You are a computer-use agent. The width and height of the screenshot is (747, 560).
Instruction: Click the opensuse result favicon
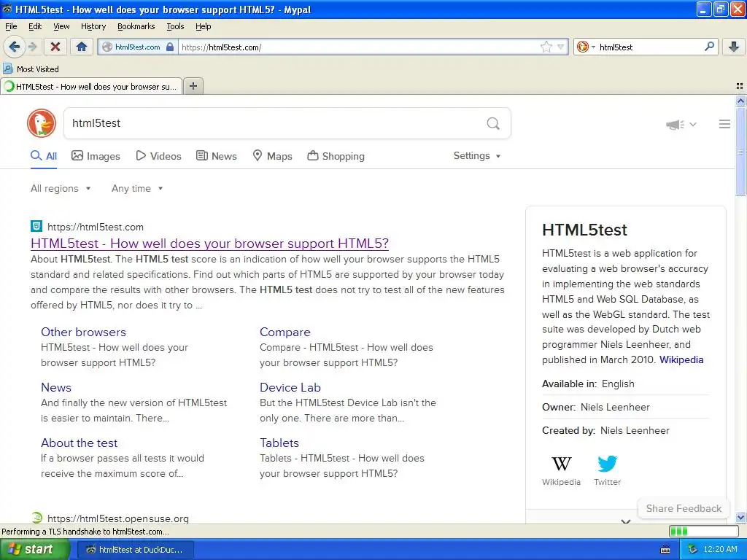(36, 518)
